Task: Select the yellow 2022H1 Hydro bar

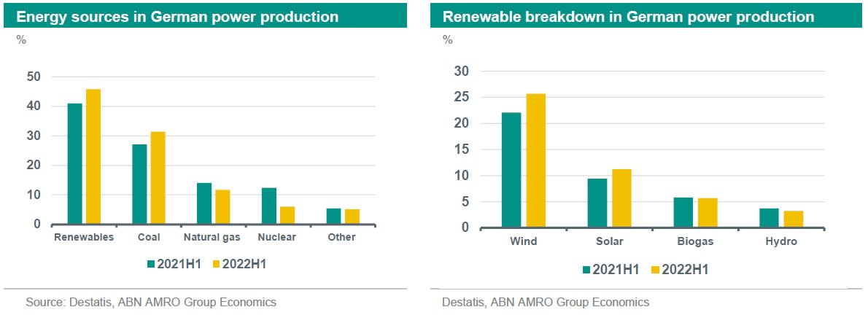Action: click(x=794, y=219)
